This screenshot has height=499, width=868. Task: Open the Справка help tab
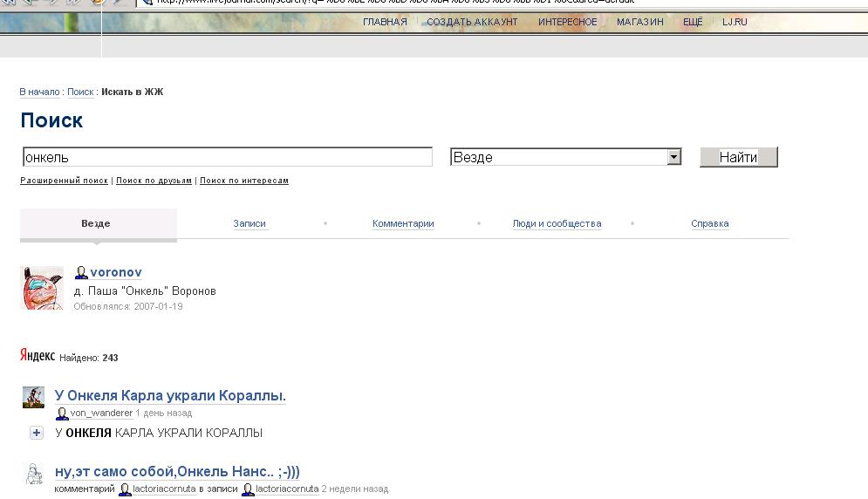(x=709, y=224)
